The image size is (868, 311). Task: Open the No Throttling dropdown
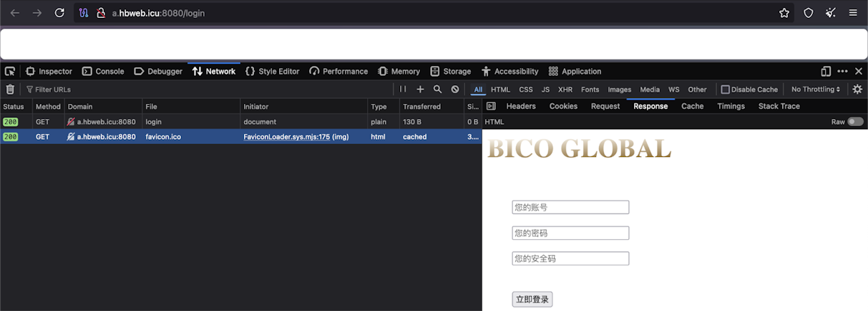pyautogui.click(x=816, y=90)
